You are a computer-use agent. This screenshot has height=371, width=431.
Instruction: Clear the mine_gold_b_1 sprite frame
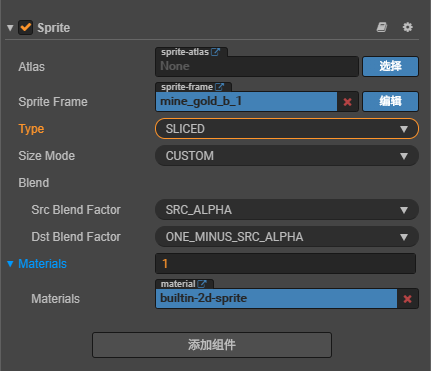(x=347, y=102)
